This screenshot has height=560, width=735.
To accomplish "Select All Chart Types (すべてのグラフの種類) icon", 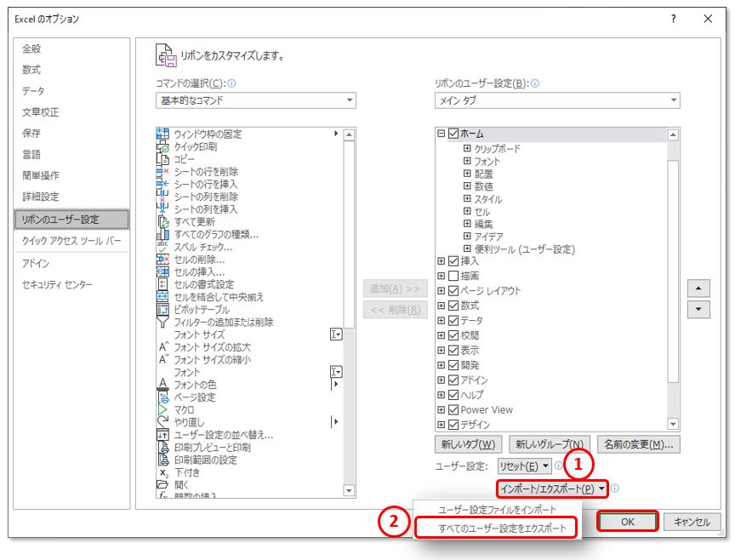I will pos(162,234).
